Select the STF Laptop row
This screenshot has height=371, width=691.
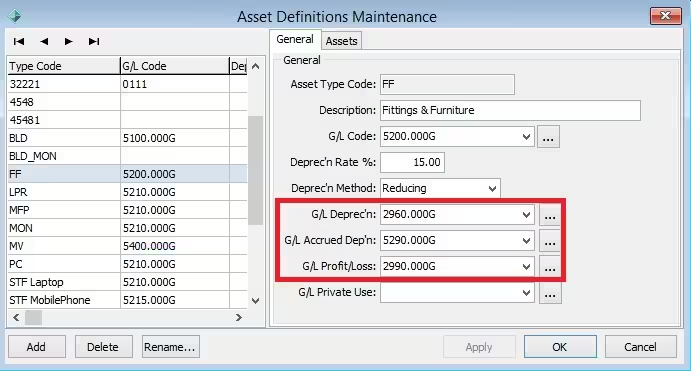[x=128, y=282]
